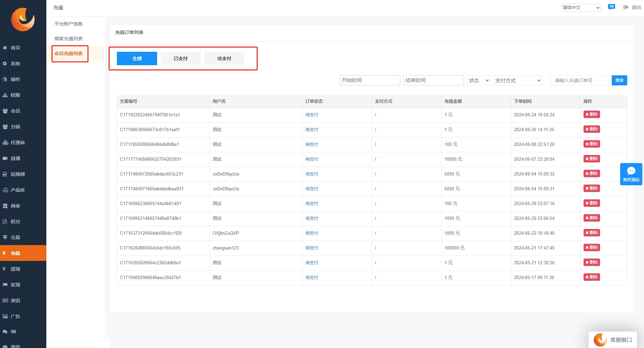Click the chat icon beside IM
The width and height of the screenshot is (644, 348).
pyautogui.click(x=5, y=332)
